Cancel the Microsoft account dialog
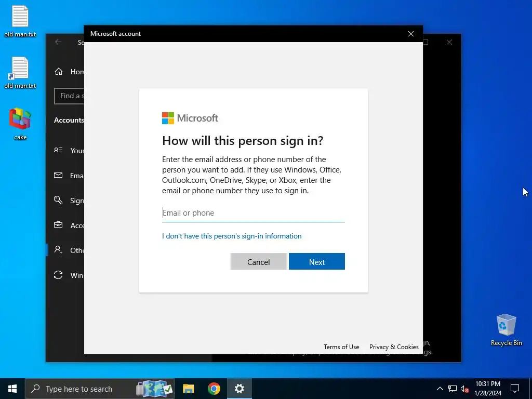Image resolution: width=532 pixels, height=399 pixels. [x=259, y=262]
